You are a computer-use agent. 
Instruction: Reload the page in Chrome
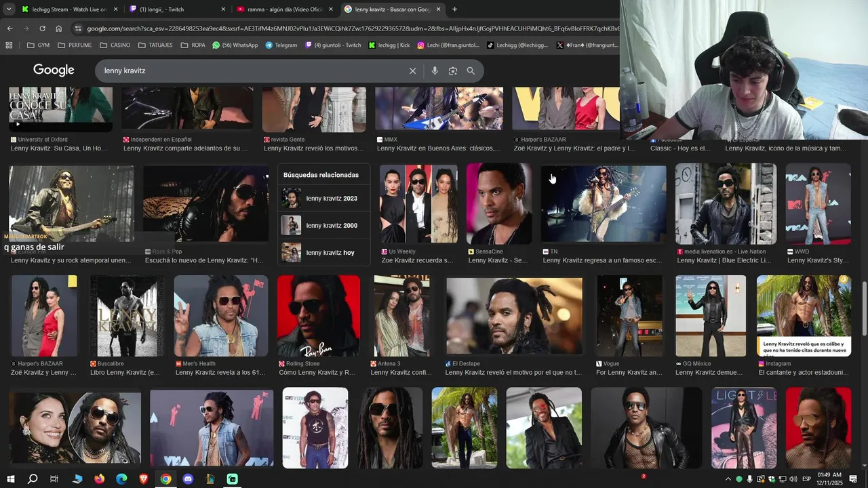tap(42, 28)
